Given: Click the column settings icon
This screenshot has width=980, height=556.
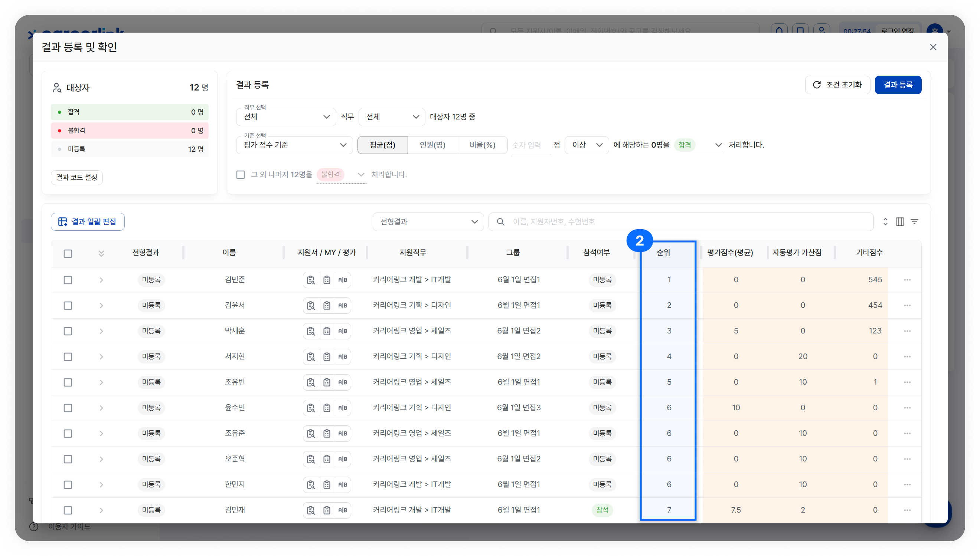Looking at the screenshot, I should pos(900,222).
